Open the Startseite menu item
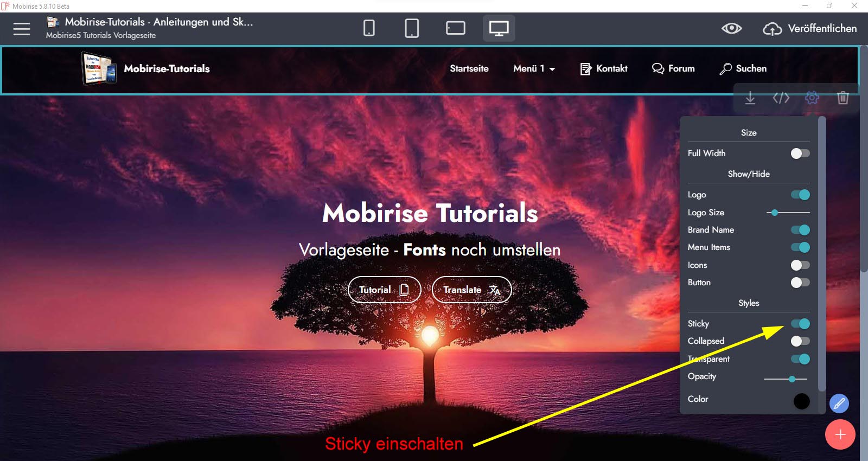 pyautogui.click(x=469, y=68)
